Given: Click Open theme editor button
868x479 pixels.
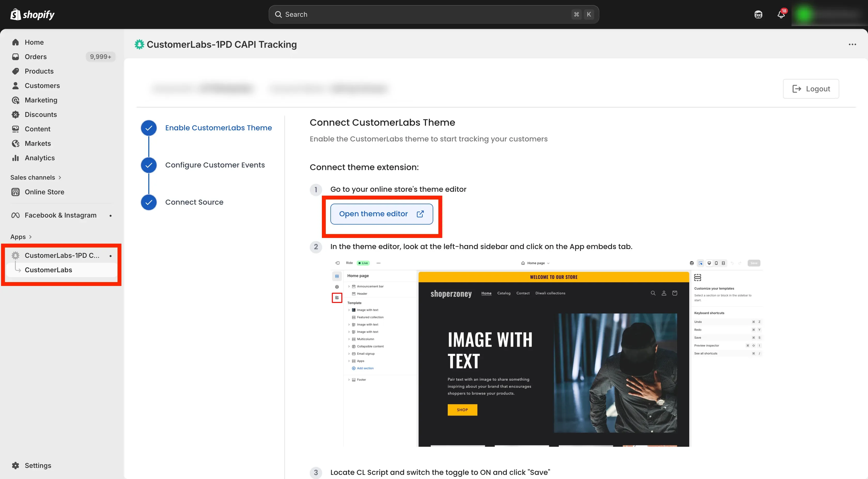Looking at the screenshot, I should [382, 214].
